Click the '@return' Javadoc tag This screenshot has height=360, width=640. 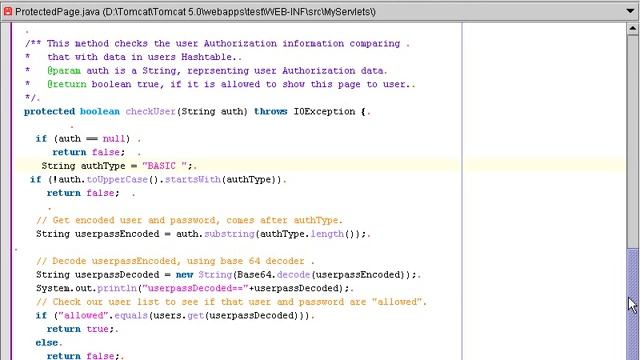(x=67, y=84)
